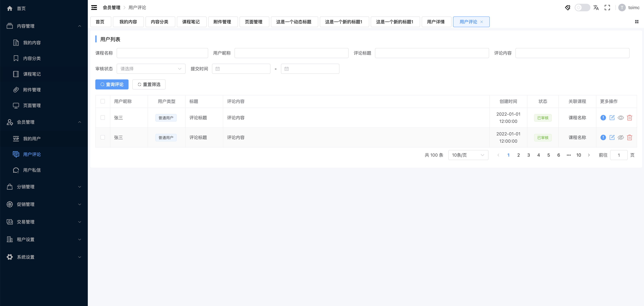Open the 10条/页 page size dropdown
The height and width of the screenshot is (306, 644).
coord(468,155)
